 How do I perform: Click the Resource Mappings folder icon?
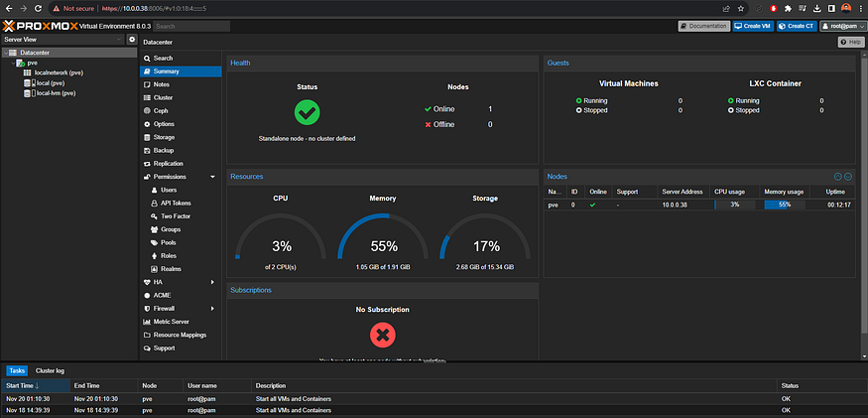(147, 335)
